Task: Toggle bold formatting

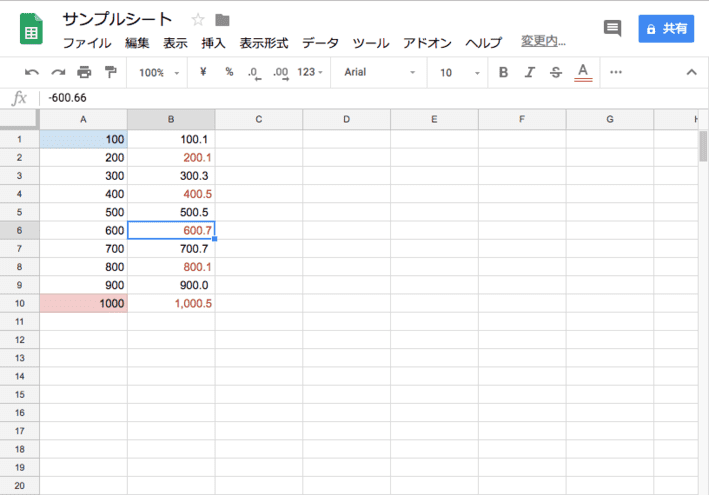Action: pos(503,72)
